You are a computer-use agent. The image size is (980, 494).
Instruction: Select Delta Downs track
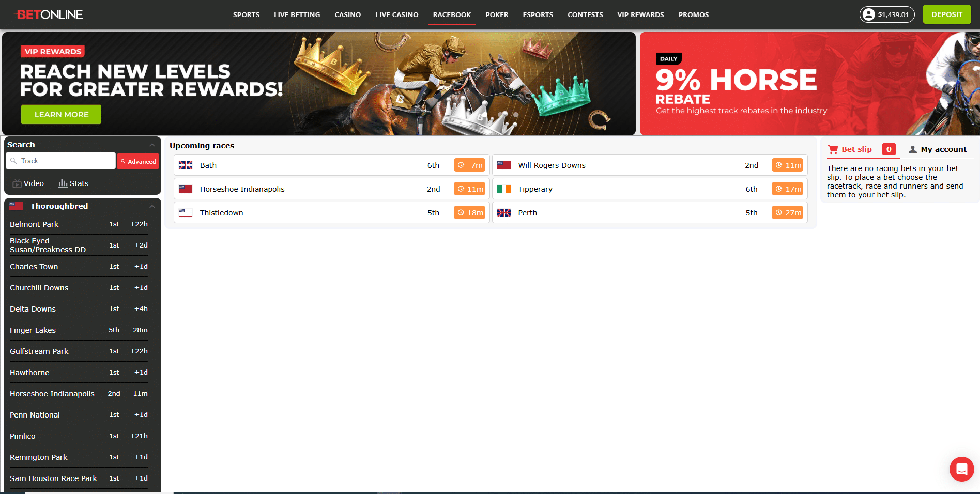pyautogui.click(x=79, y=309)
